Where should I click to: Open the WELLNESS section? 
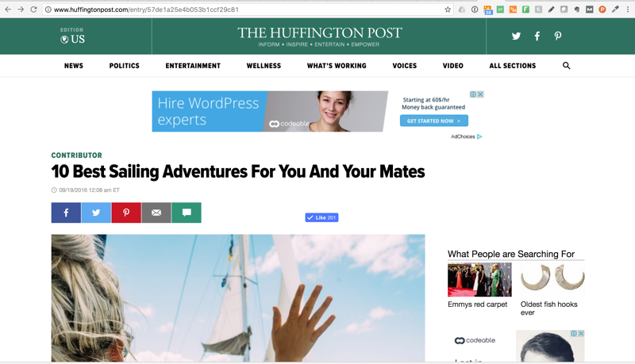[264, 66]
